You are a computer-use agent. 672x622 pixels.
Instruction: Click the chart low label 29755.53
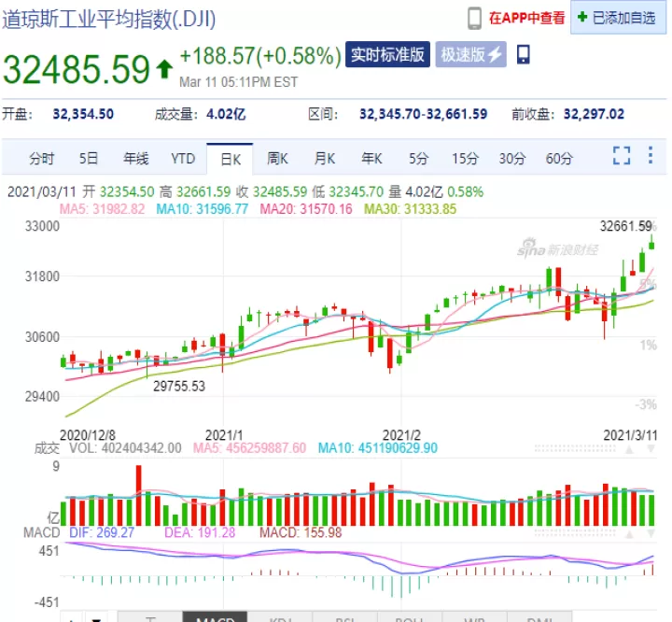pos(179,386)
